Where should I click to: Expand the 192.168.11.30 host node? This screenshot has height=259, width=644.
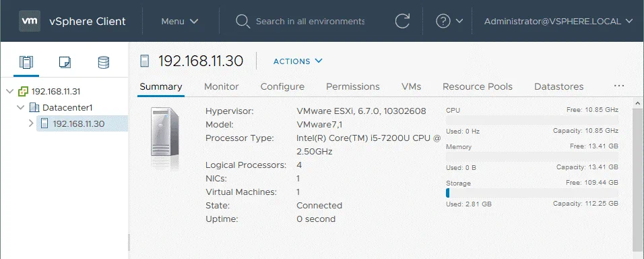(31, 123)
